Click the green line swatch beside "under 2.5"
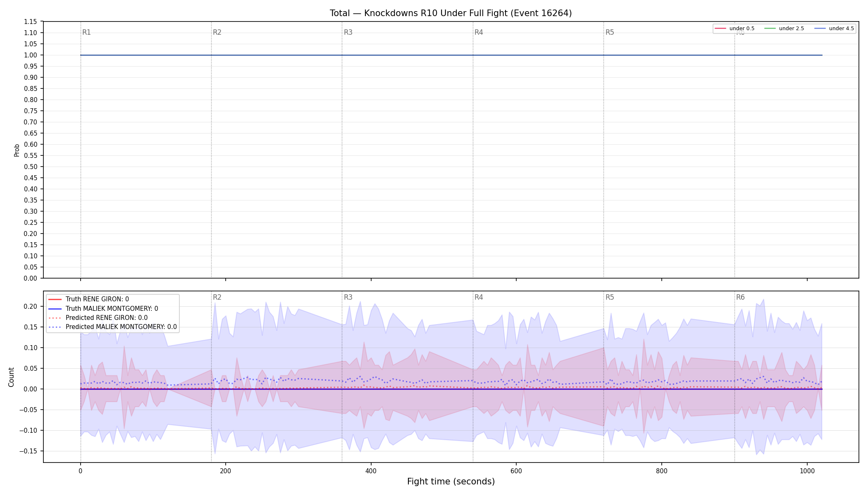 pyautogui.click(x=770, y=29)
